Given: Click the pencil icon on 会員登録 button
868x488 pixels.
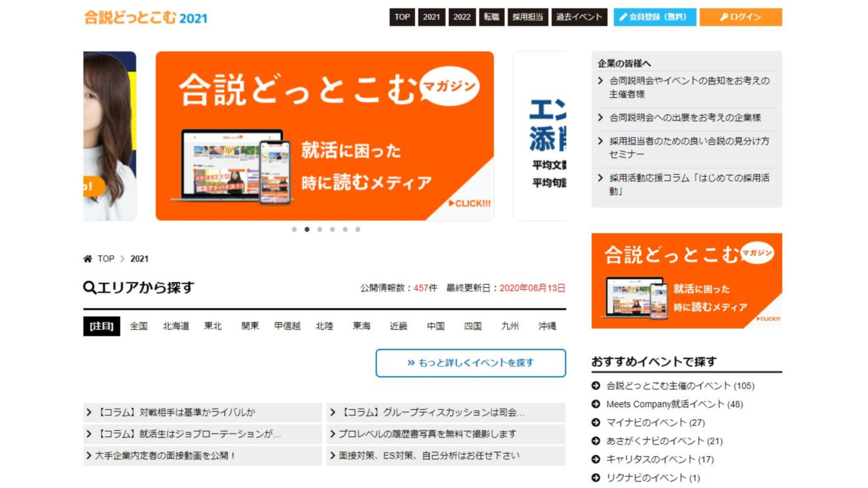Looking at the screenshot, I should pyautogui.click(x=623, y=17).
